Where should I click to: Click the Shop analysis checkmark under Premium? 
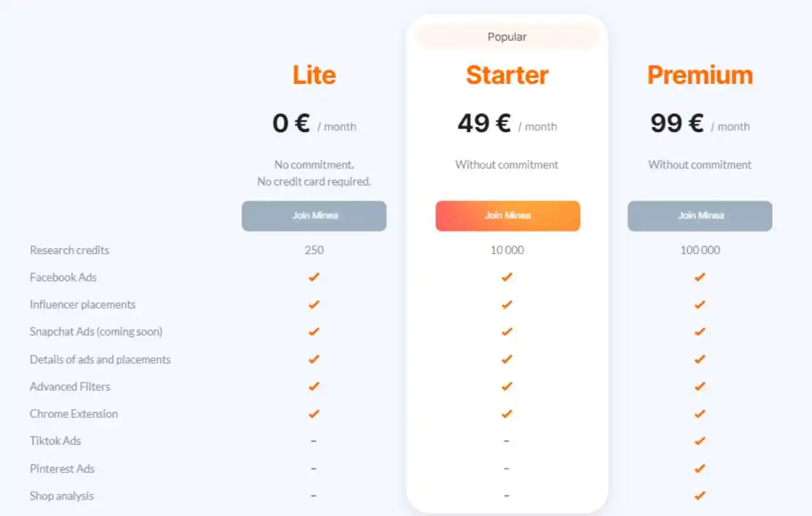[x=699, y=496]
